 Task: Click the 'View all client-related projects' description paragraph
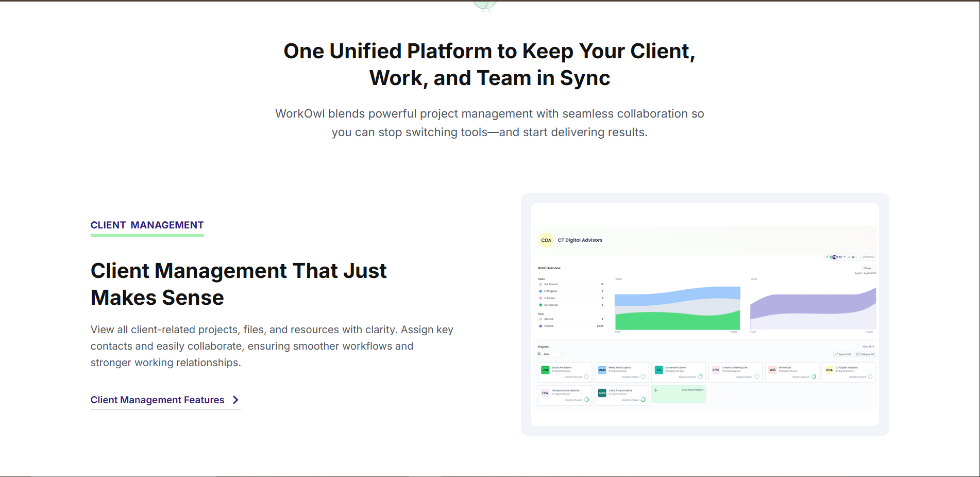click(x=272, y=346)
